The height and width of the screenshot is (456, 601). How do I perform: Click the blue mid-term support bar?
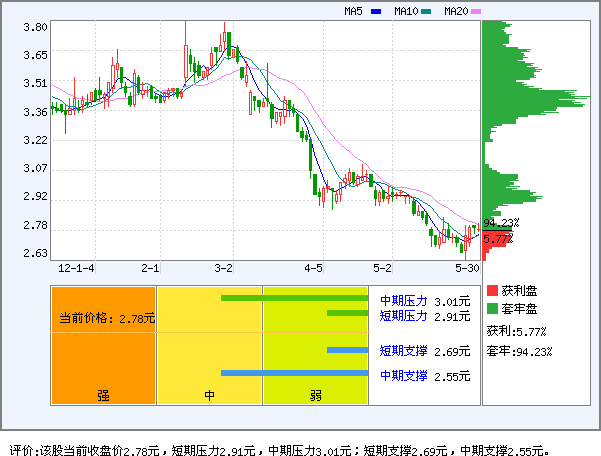[294, 373]
